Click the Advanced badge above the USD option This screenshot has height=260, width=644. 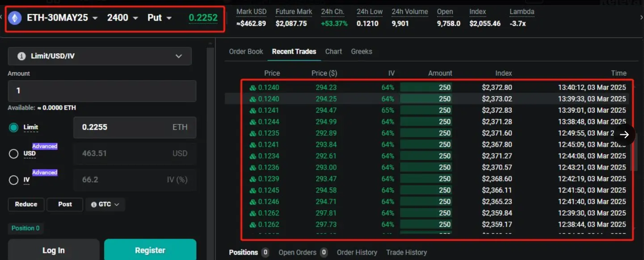pyautogui.click(x=45, y=146)
